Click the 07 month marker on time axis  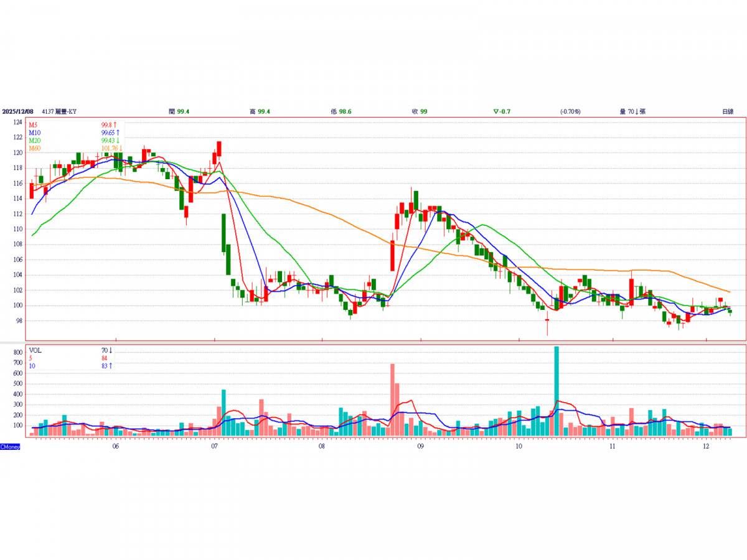pos(215,447)
